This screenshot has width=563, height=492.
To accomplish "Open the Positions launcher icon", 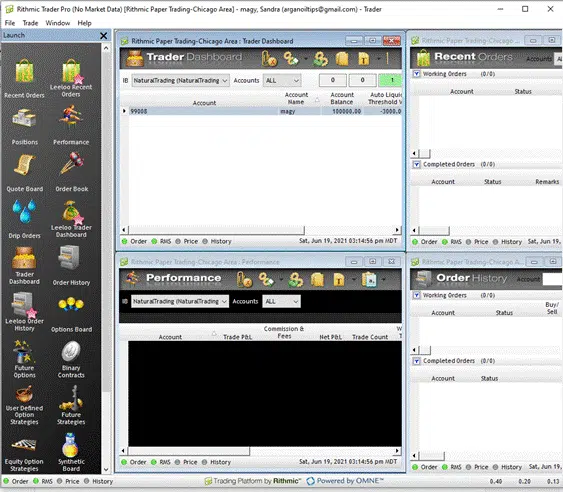I will click(x=24, y=126).
